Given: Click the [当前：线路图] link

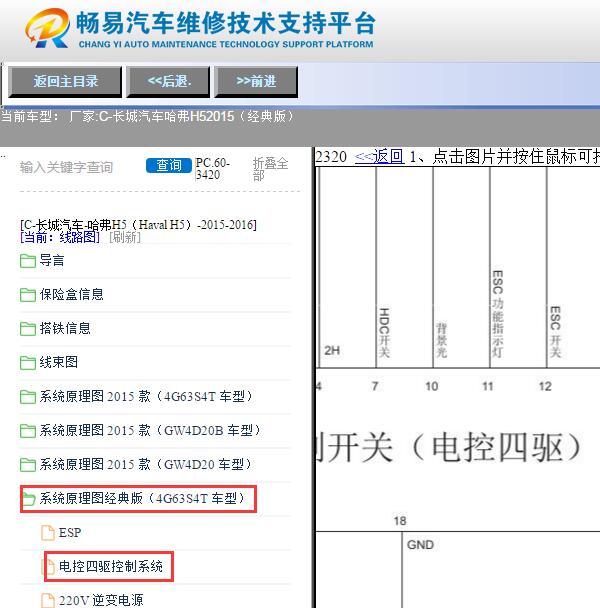Looking at the screenshot, I should 60,237.
